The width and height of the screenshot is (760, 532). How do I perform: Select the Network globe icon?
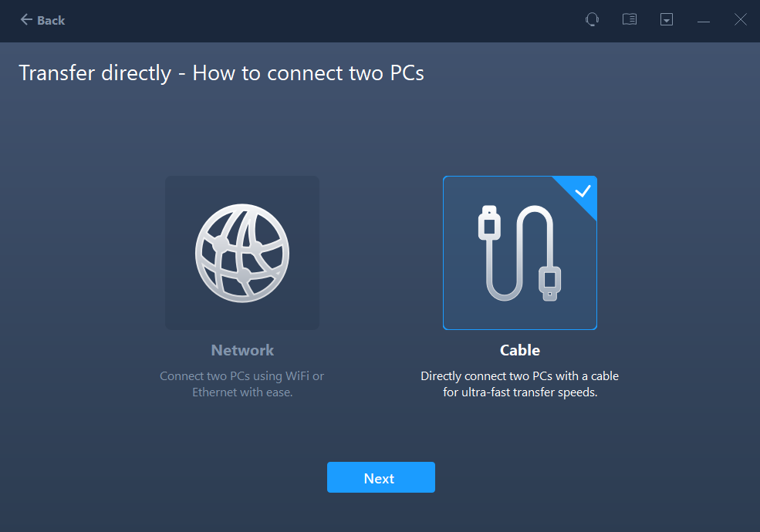pyautogui.click(x=242, y=252)
